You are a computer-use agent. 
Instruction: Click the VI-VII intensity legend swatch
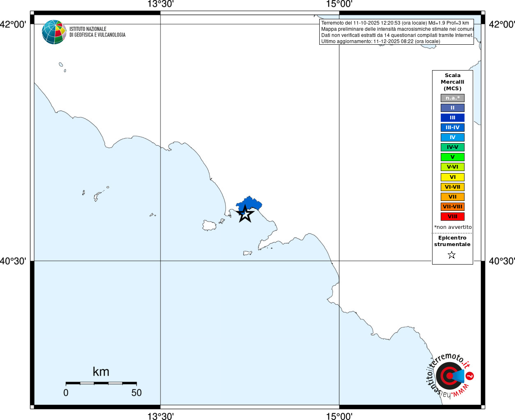(x=453, y=187)
